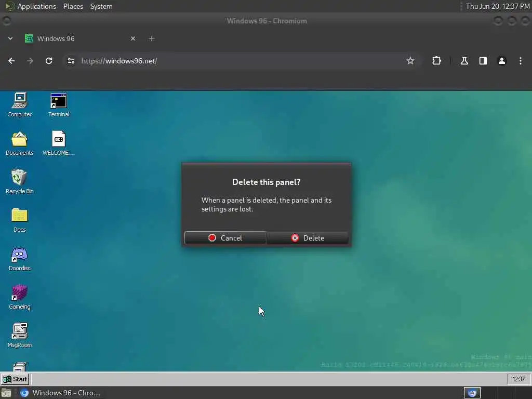Launch the Doordisc shortcut
Screen dimensions: 532x399
click(20, 259)
